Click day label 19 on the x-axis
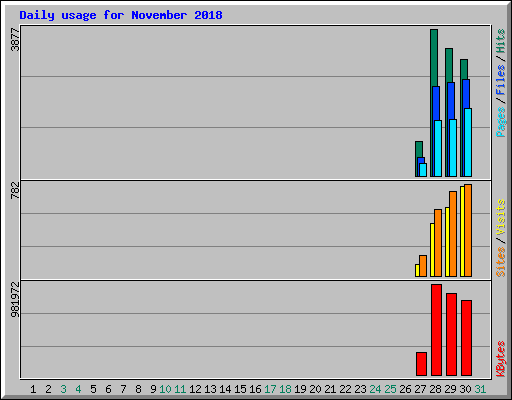Image resolution: width=512 pixels, height=400 pixels. coord(300,389)
